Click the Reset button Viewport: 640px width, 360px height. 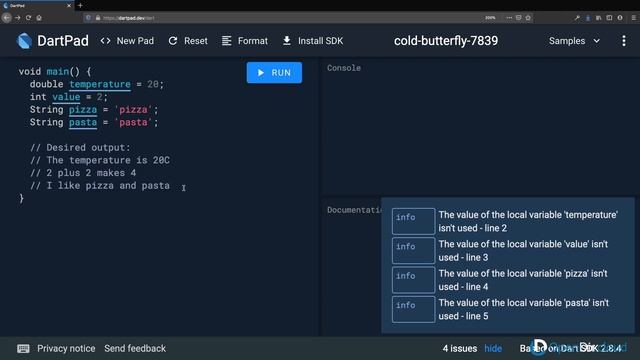tap(188, 41)
